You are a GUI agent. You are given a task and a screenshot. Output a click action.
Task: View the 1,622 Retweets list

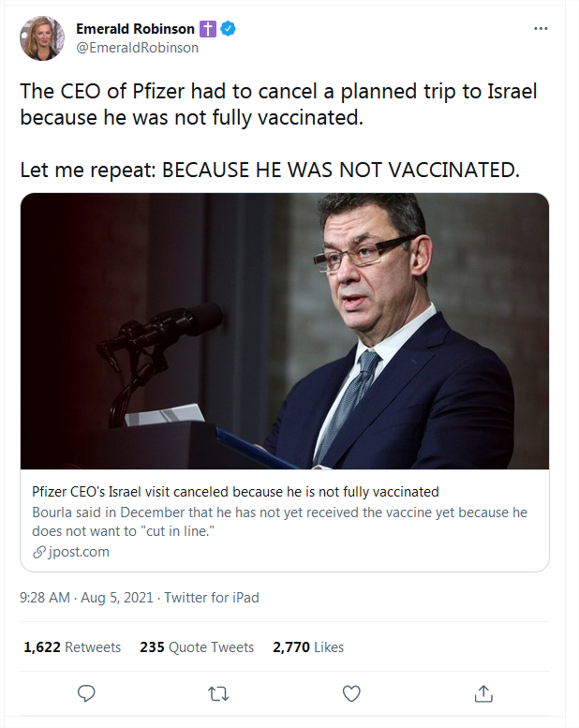point(72,647)
